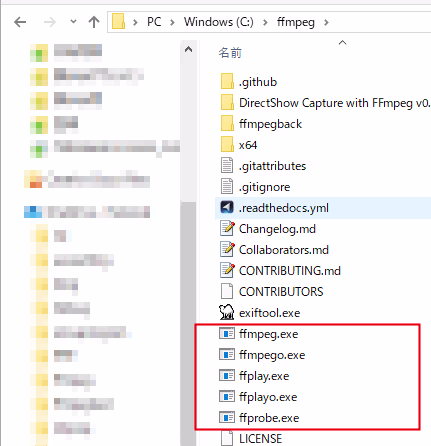The height and width of the screenshot is (446, 431).
Task: Click the folder icon in address bar
Action: (118, 22)
